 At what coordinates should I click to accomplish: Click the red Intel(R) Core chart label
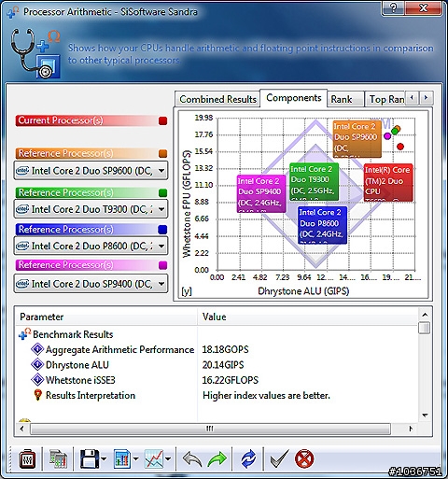(388, 183)
